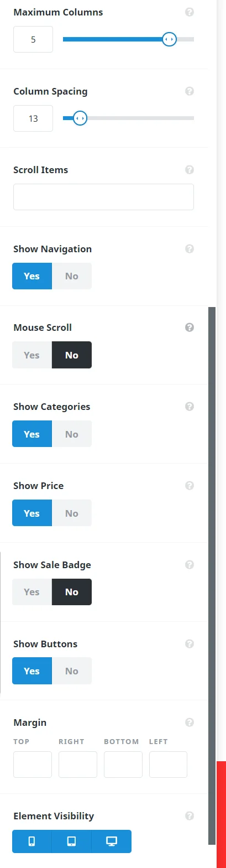Open help icon for Scroll Items
Viewport: 226px width, 868px height.
pyautogui.click(x=190, y=170)
